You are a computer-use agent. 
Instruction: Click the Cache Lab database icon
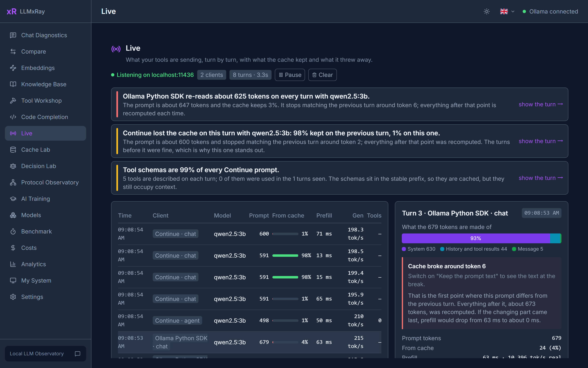click(x=13, y=150)
